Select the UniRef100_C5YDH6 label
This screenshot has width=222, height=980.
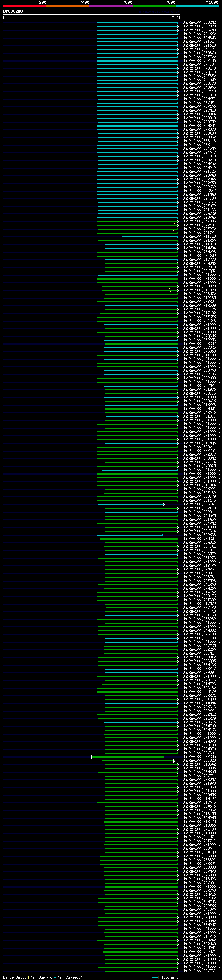click(x=199, y=221)
